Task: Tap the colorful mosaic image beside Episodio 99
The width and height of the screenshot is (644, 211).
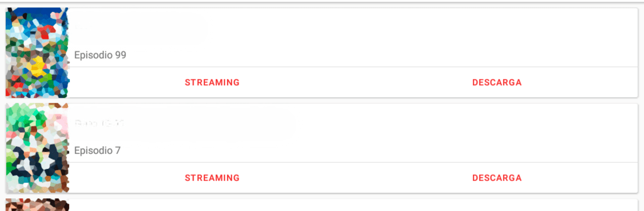Action: [37, 53]
